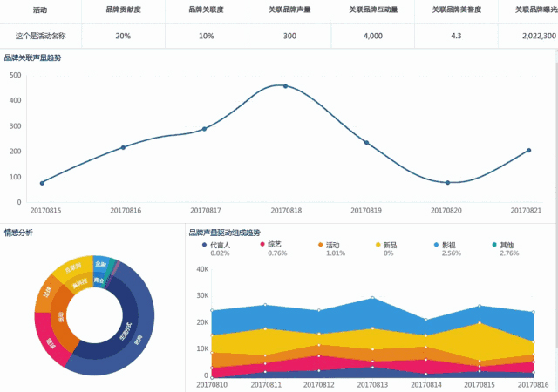Select the 20170821 line data point
This screenshot has width=558, height=392.
click(528, 151)
